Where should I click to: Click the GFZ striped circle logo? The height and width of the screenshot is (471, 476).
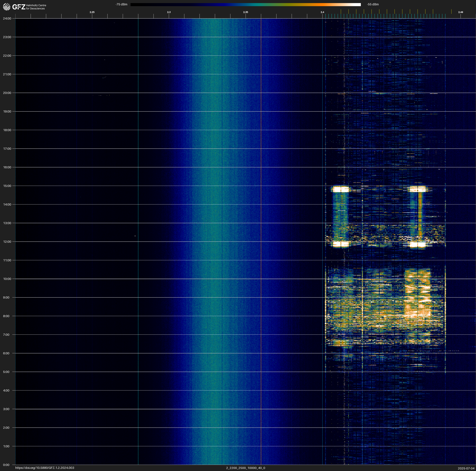(x=7, y=7)
